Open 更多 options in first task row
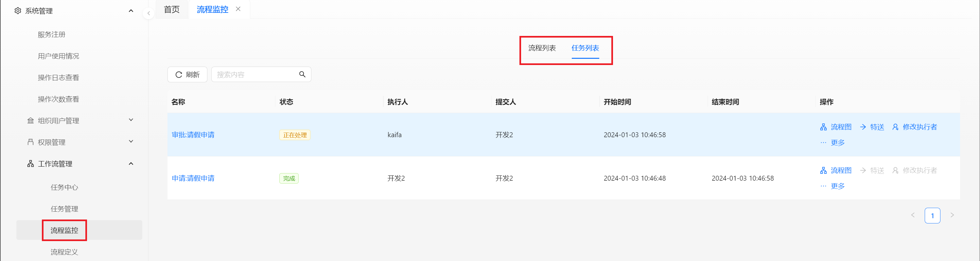Screen dimensions: 980x261 tap(832, 142)
